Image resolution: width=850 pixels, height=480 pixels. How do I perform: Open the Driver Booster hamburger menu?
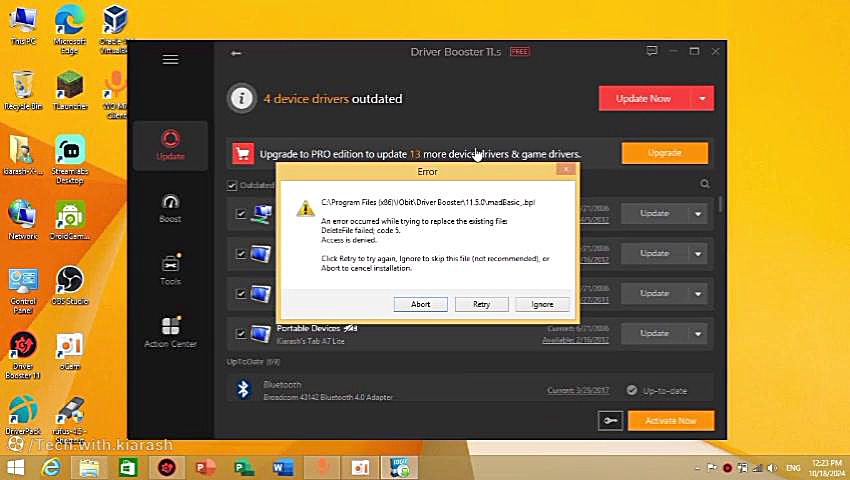click(x=170, y=59)
